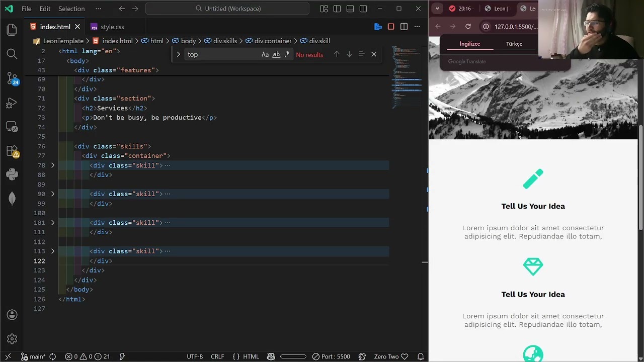Close the index.html tab
The height and width of the screenshot is (362, 644).
coord(77,27)
